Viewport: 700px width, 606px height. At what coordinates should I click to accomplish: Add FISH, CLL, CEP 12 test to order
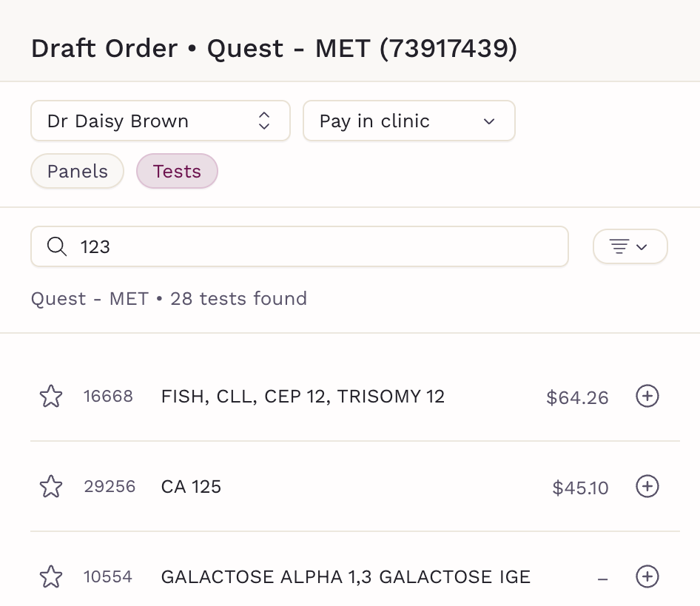pos(647,397)
